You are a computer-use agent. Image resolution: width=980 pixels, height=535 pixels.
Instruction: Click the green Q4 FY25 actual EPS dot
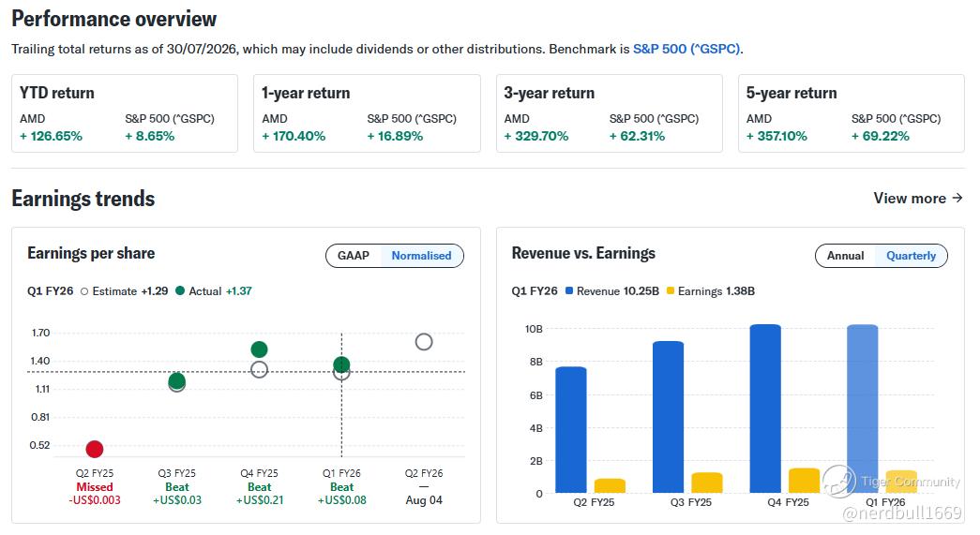point(259,349)
